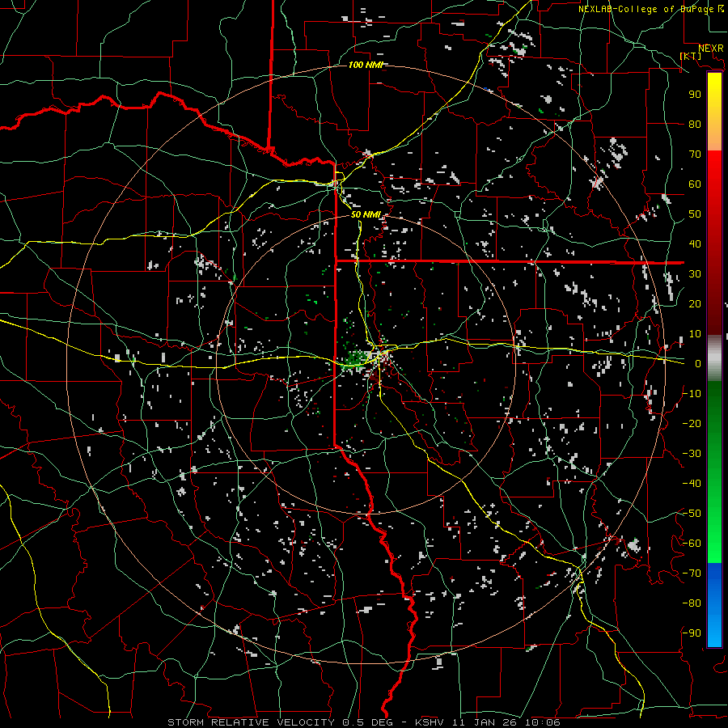Select the gray zero-velocity color bar segment
The height and width of the screenshot is (728, 728).
[714, 358]
